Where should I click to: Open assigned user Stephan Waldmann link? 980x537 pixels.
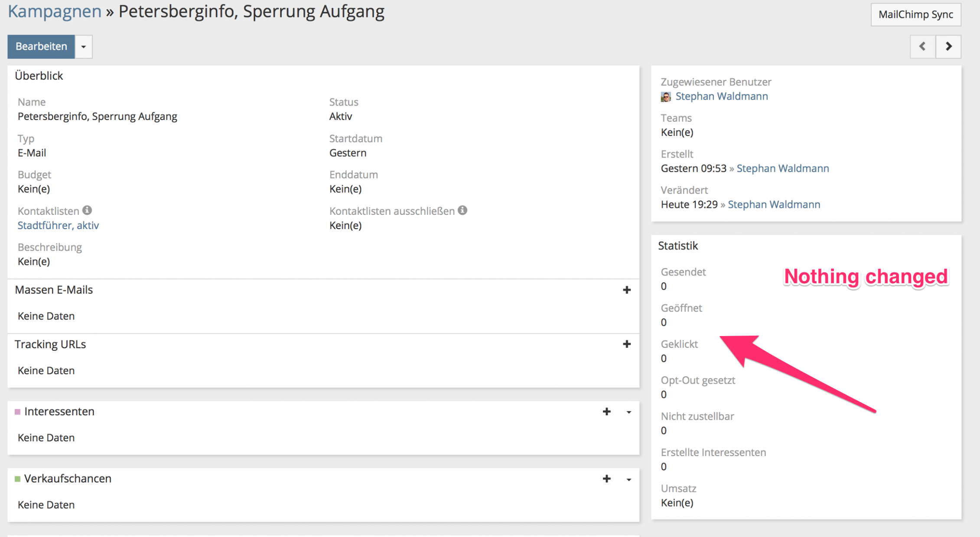pyautogui.click(x=721, y=96)
